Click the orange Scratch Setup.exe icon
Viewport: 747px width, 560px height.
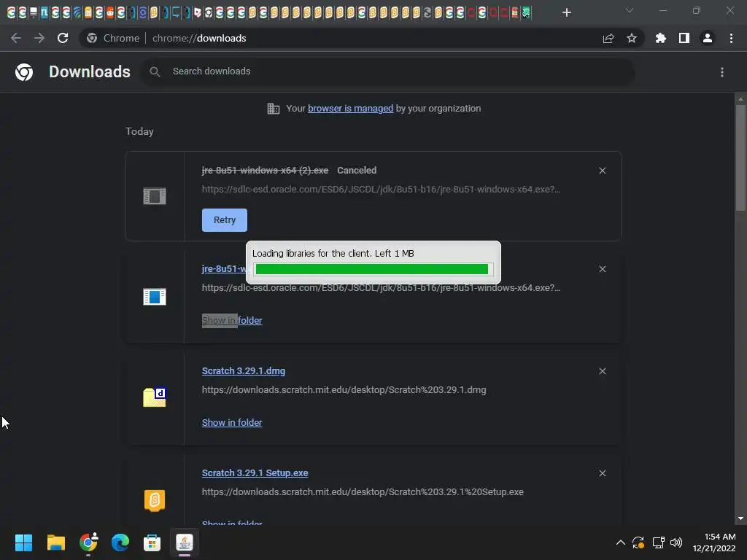[x=155, y=500]
